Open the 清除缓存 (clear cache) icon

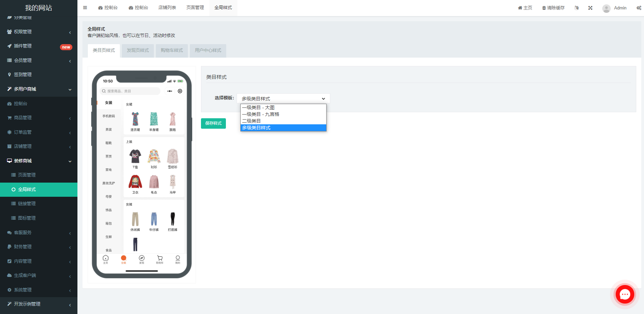(x=553, y=7)
